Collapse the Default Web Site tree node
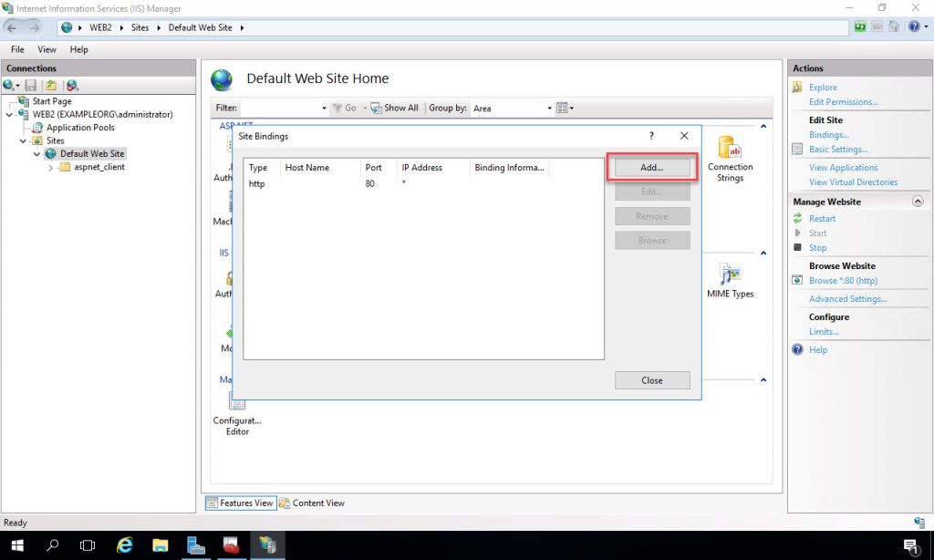Viewport: 934px width, 560px height. click(x=35, y=153)
